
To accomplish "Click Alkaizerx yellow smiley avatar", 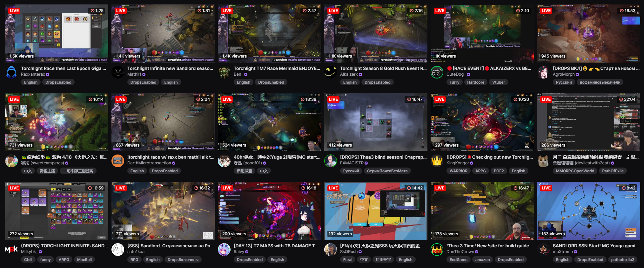I will (x=331, y=72).
